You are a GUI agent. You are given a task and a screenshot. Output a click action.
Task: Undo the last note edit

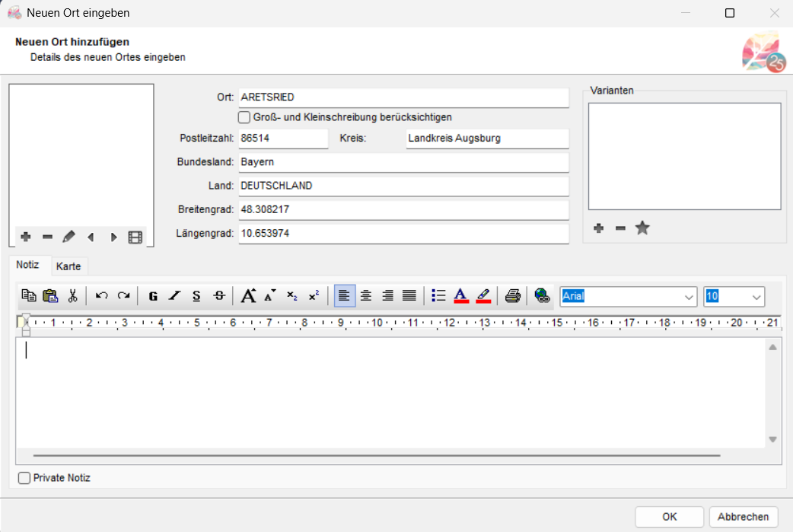coord(102,295)
